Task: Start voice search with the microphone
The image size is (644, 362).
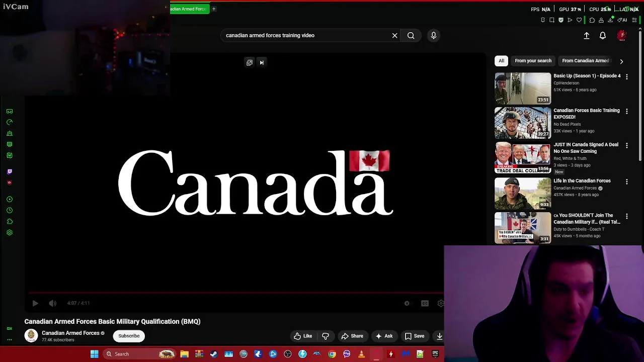Action: 434,35
